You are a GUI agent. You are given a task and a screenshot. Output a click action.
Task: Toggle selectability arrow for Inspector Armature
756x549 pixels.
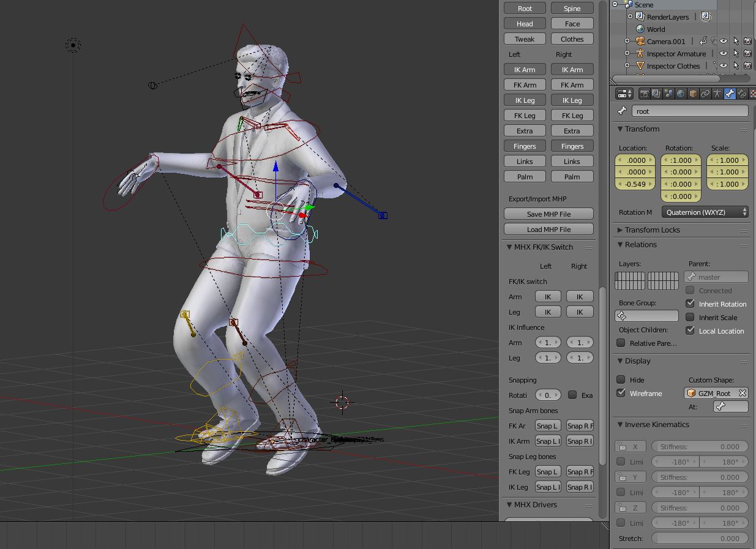[x=736, y=53]
